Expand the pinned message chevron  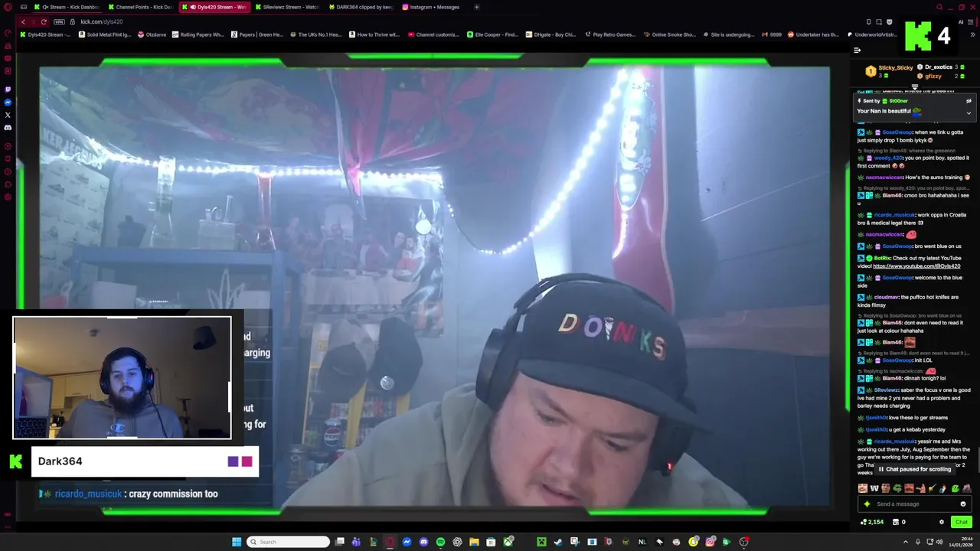pos(969,113)
